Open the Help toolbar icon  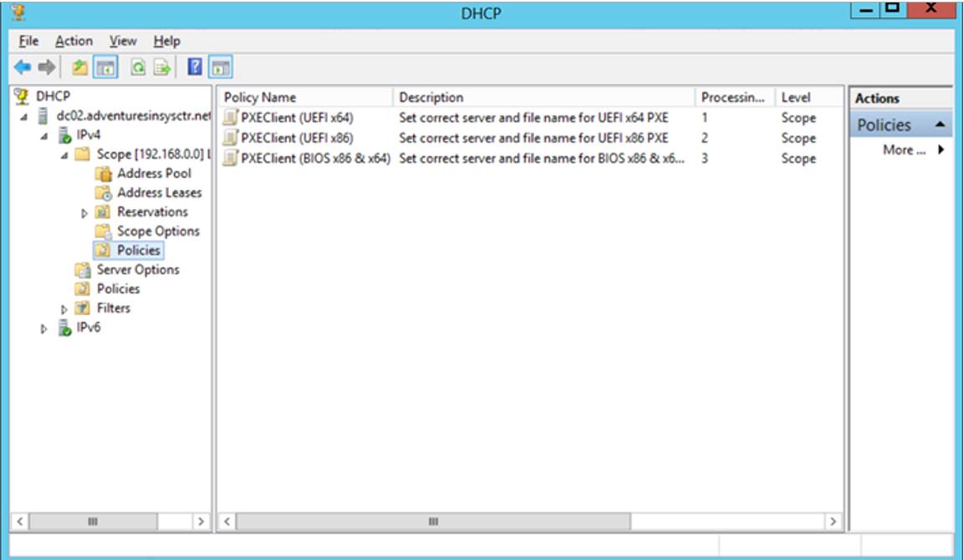[195, 66]
